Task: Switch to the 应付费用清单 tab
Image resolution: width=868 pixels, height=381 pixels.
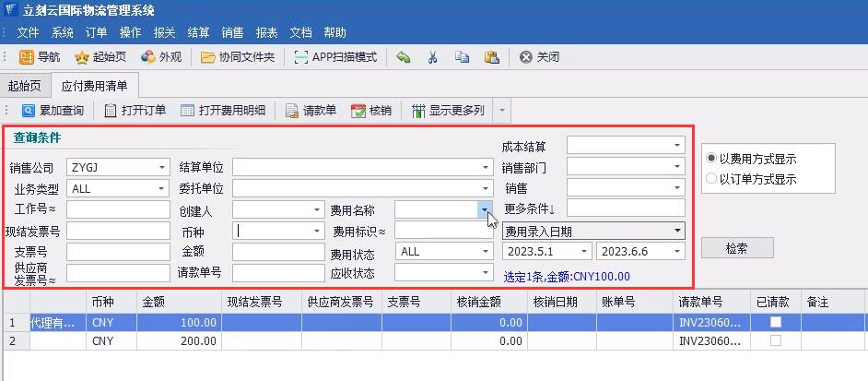Action: [94, 86]
